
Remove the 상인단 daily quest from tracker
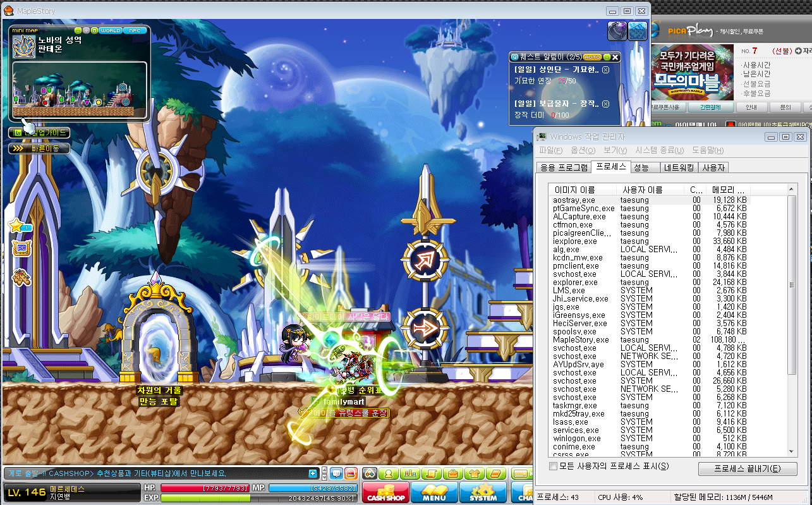(x=605, y=70)
